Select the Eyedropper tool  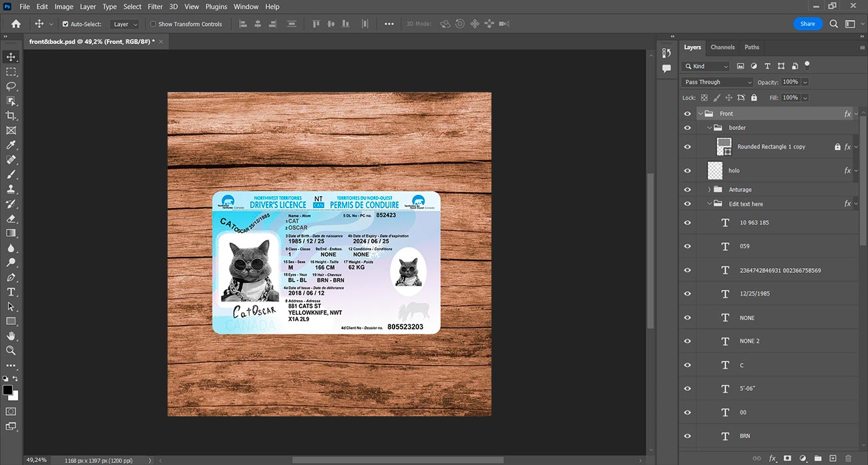(x=11, y=145)
